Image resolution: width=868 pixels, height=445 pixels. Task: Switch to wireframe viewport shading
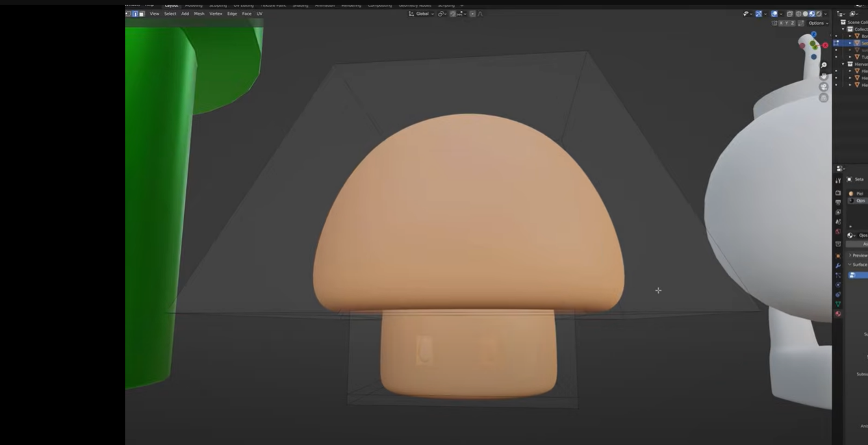point(799,14)
